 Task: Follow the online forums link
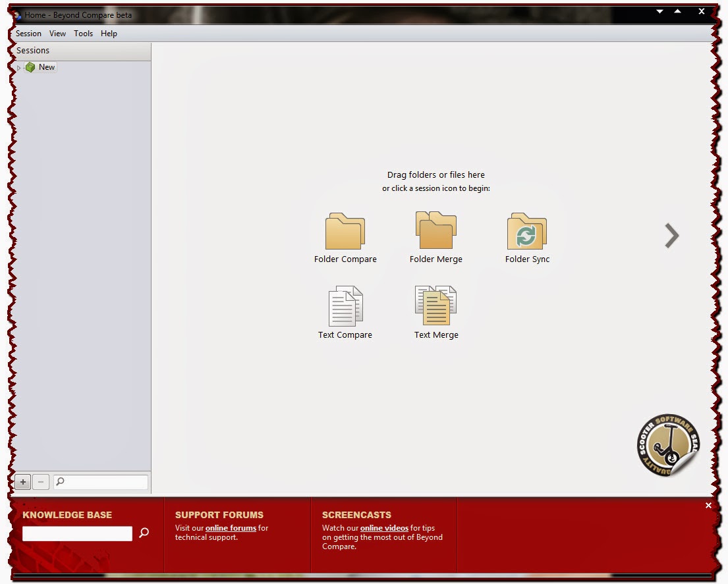[x=231, y=528]
